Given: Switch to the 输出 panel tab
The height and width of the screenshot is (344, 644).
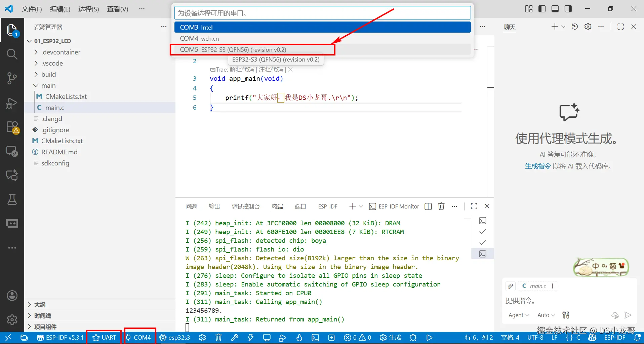Looking at the screenshot, I should click(x=214, y=206).
